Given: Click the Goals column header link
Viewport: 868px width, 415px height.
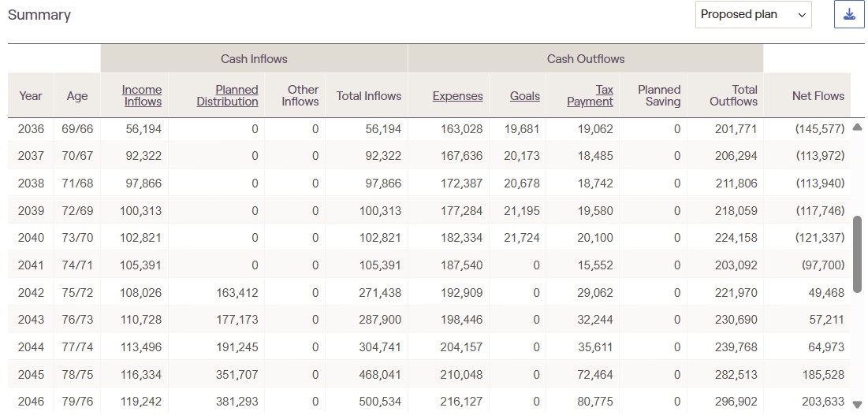Looking at the screenshot, I should pyautogui.click(x=524, y=96).
